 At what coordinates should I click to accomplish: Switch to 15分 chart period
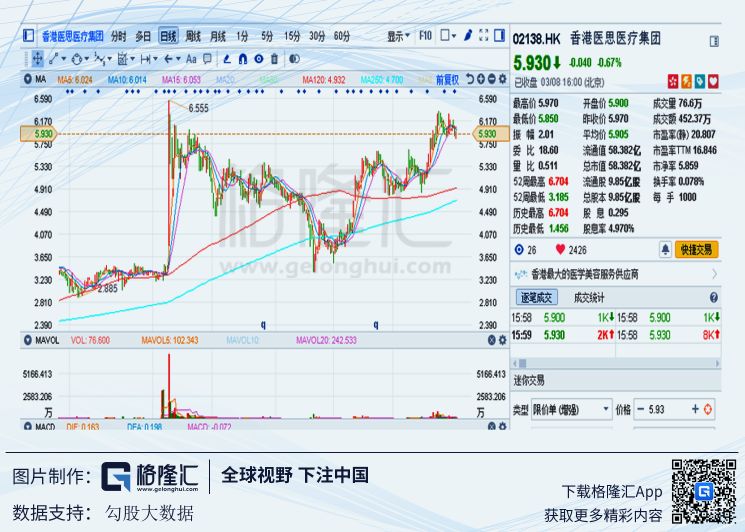click(x=292, y=36)
